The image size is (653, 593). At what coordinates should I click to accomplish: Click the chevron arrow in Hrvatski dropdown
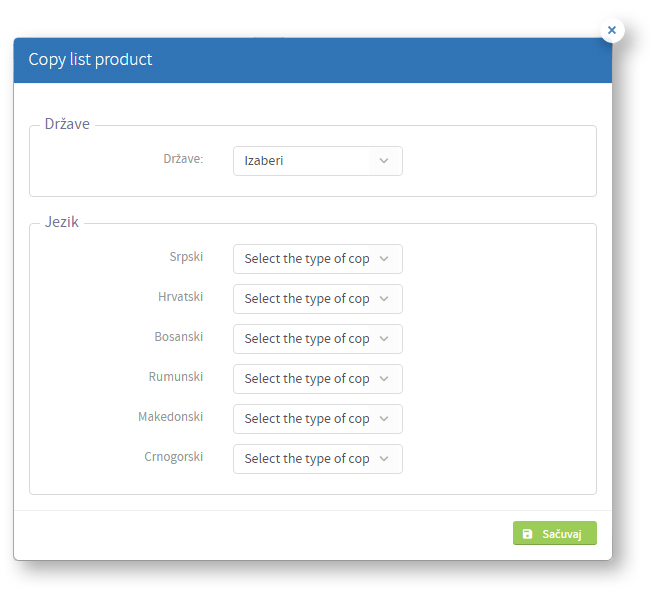pos(384,299)
